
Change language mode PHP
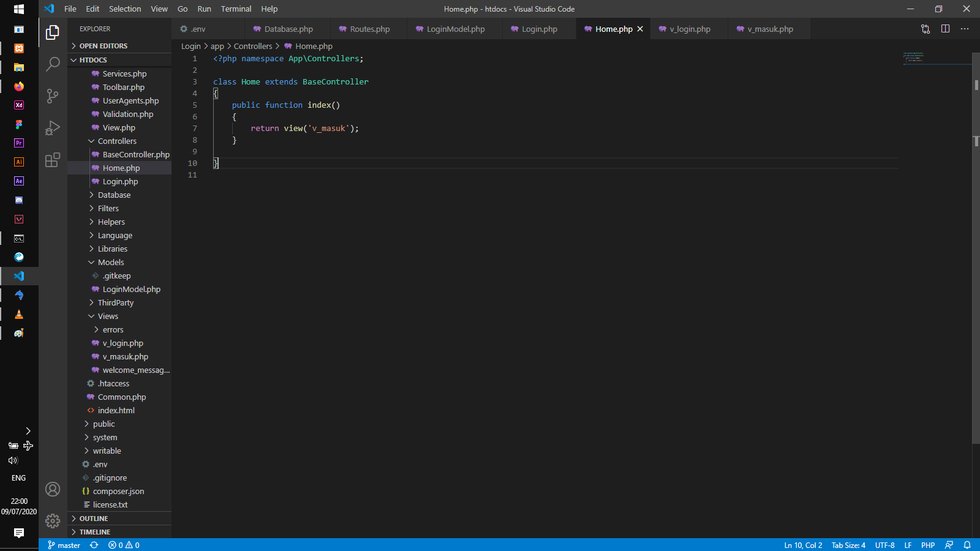click(x=928, y=545)
